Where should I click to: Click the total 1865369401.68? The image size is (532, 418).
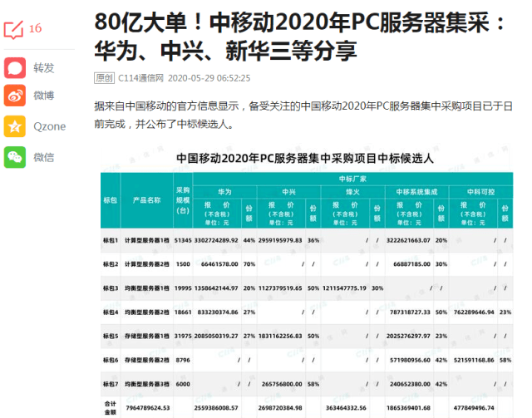[x=408, y=408]
